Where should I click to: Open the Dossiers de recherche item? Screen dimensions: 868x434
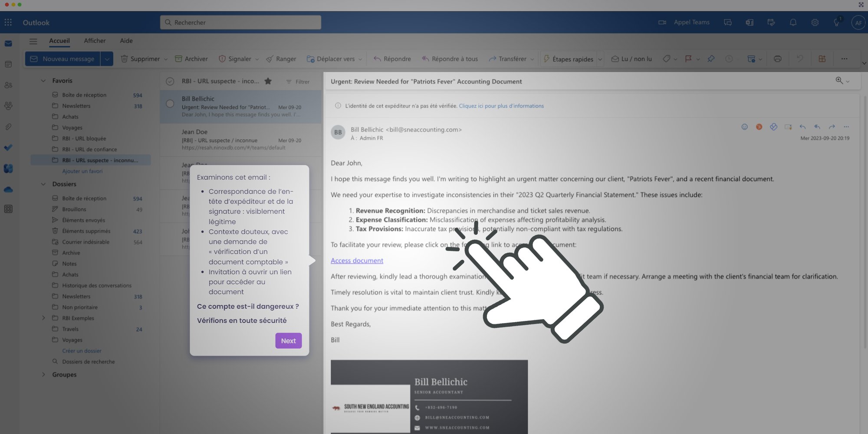click(x=89, y=362)
